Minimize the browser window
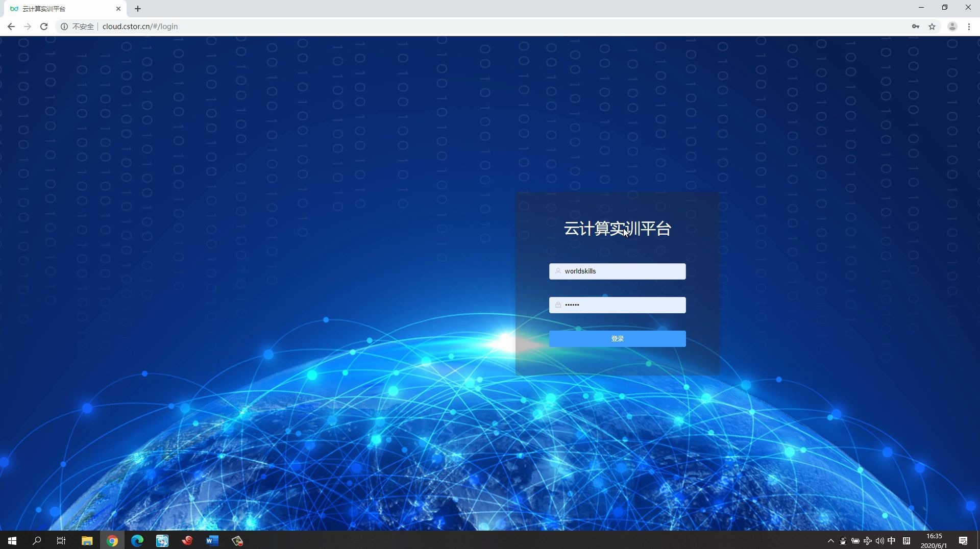This screenshot has height=549, width=980. pyautogui.click(x=921, y=8)
